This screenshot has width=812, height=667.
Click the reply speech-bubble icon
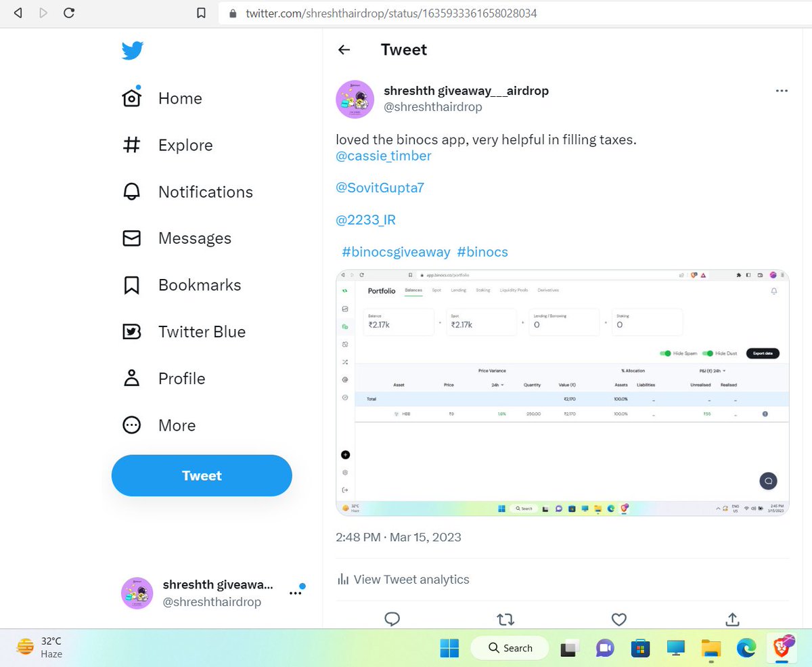pos(392,619)
